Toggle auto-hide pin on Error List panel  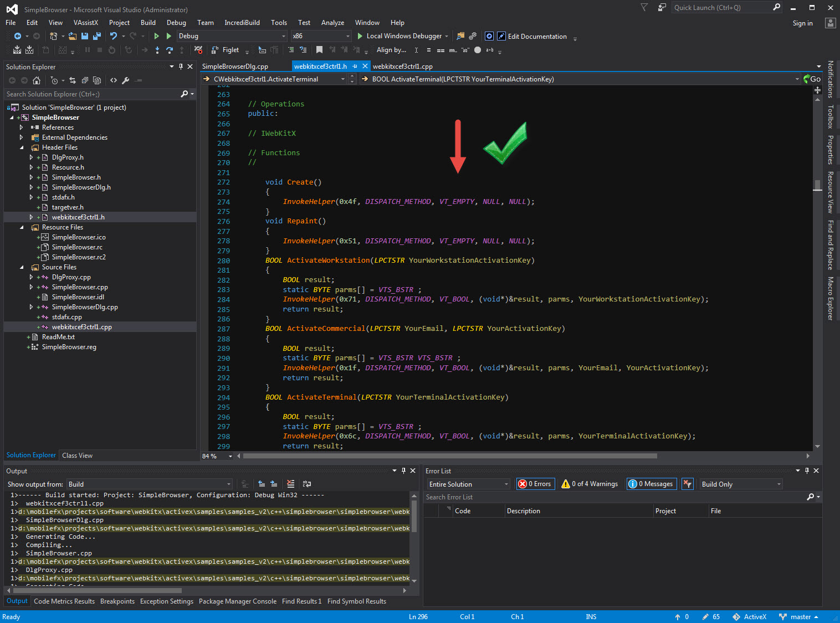coord(807,471)
